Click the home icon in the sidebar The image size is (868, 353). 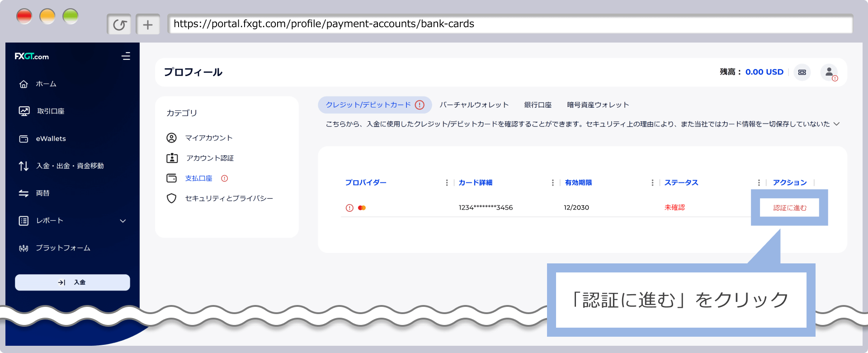pyautogui.click(x=24, y=84)
